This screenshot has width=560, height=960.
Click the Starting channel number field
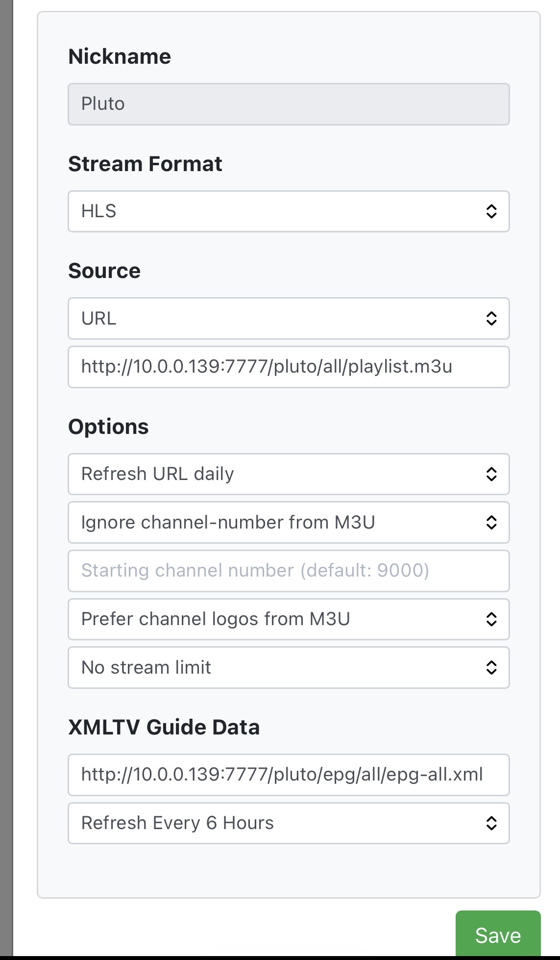click(288, 571)
